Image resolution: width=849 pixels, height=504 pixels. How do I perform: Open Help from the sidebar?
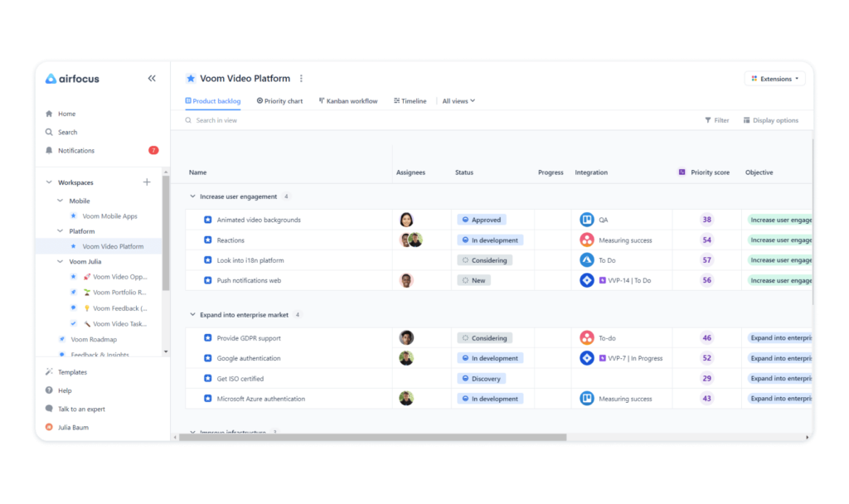65,391
